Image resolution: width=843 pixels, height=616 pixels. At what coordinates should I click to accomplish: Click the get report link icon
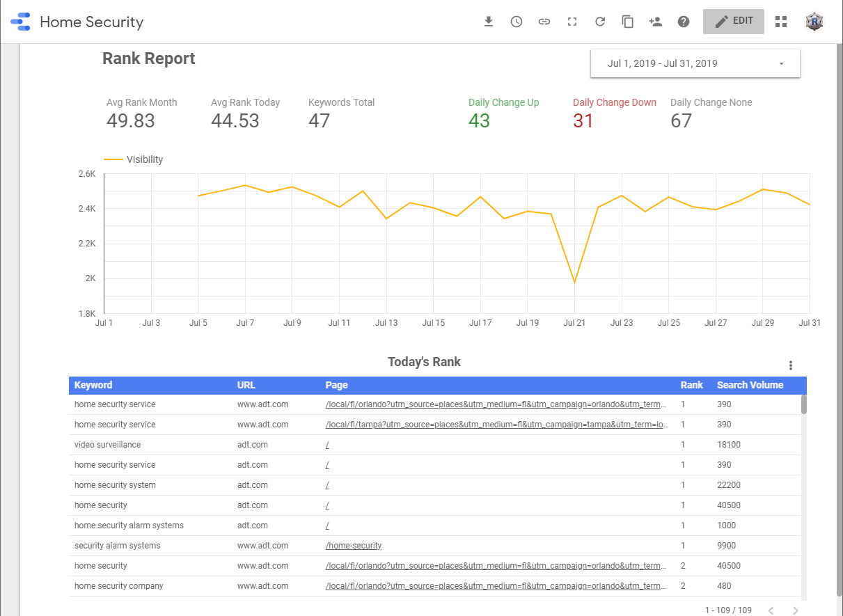(x=544, y=22)
